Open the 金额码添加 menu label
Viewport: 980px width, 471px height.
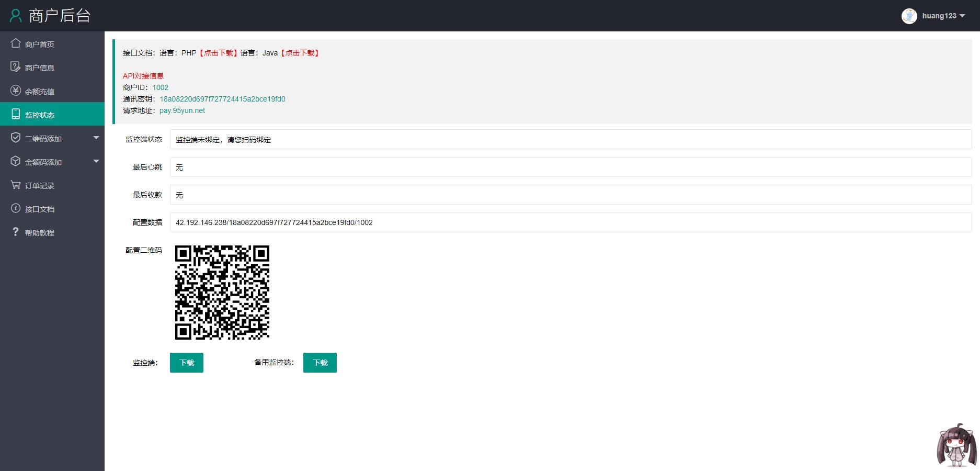click(x=43, y=162)
